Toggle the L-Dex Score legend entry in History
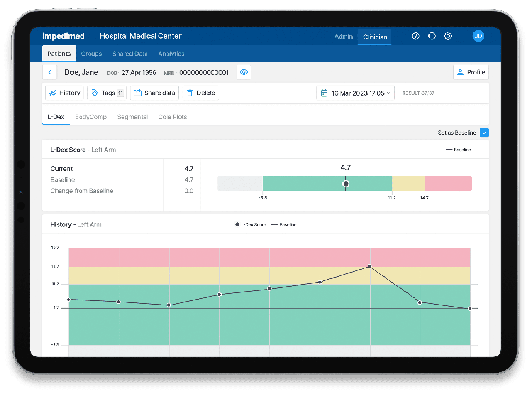Viewport: 532px width, 398px height. [x=251, y=224]
